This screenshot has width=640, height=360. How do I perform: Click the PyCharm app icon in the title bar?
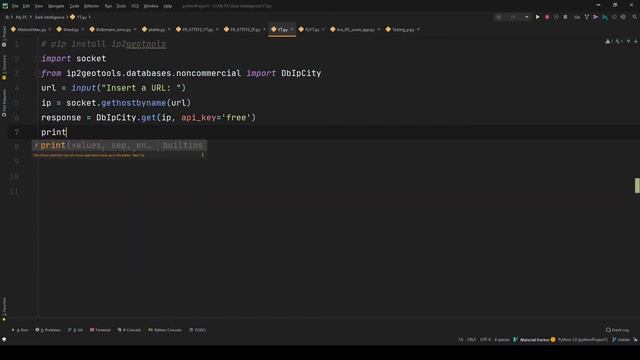pyautogui.click(x=5, y=6)
